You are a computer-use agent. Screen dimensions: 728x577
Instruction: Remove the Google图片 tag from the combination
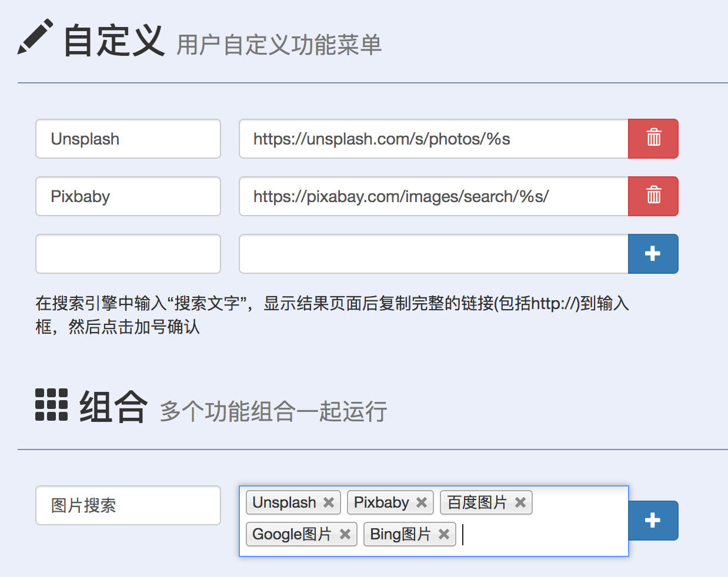click(345, 534)
